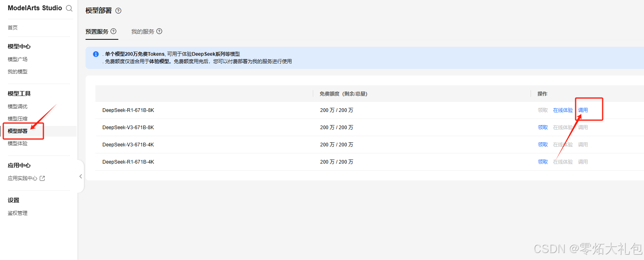Click 免费额度 (剩余/总量) column header

click(343, 94)
